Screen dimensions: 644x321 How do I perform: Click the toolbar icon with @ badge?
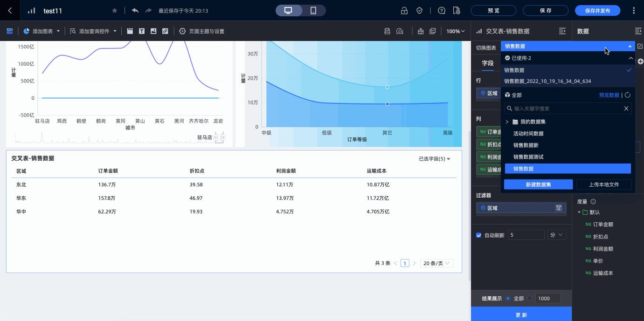click(400, 31)
